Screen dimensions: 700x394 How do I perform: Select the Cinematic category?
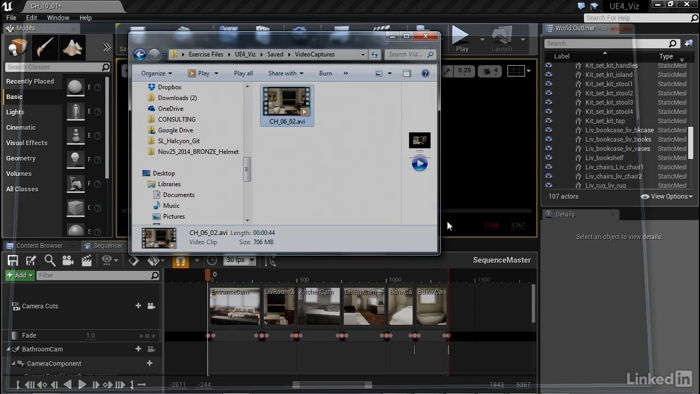coord(21,127)
